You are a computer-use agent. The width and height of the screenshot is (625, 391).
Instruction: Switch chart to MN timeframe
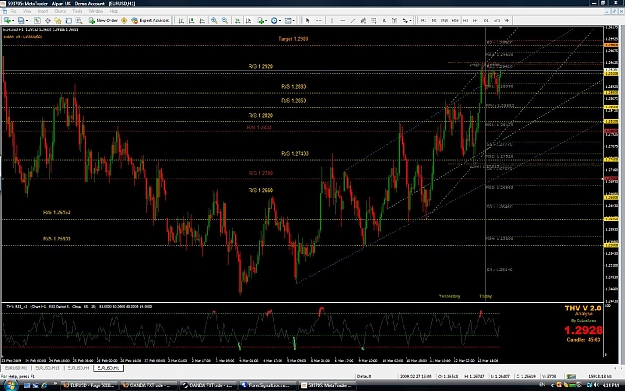pos(507,20)
